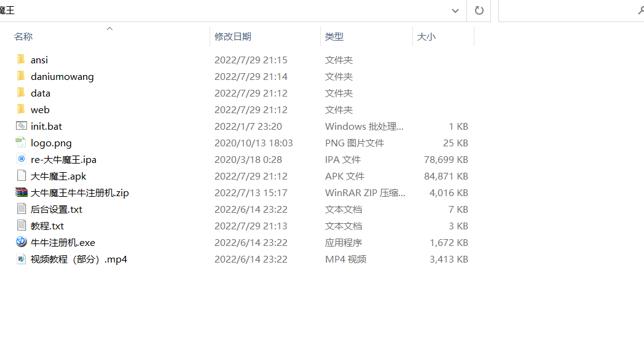
Task: Select the data folder name
Action: 41,93
